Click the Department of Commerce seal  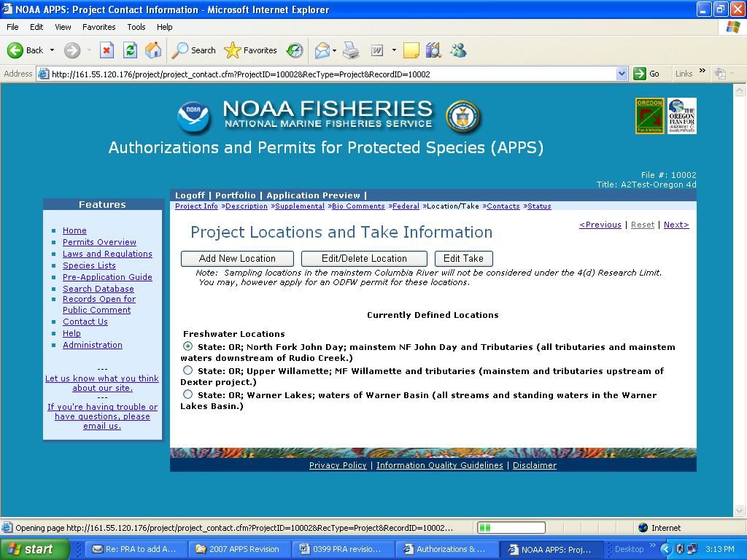point(462,117)
